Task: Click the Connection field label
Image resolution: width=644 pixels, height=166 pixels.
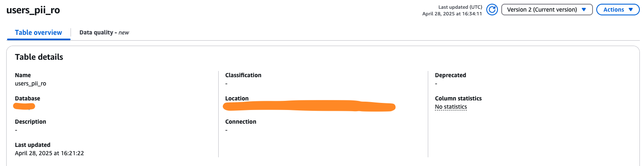Action: click(241, 122)
